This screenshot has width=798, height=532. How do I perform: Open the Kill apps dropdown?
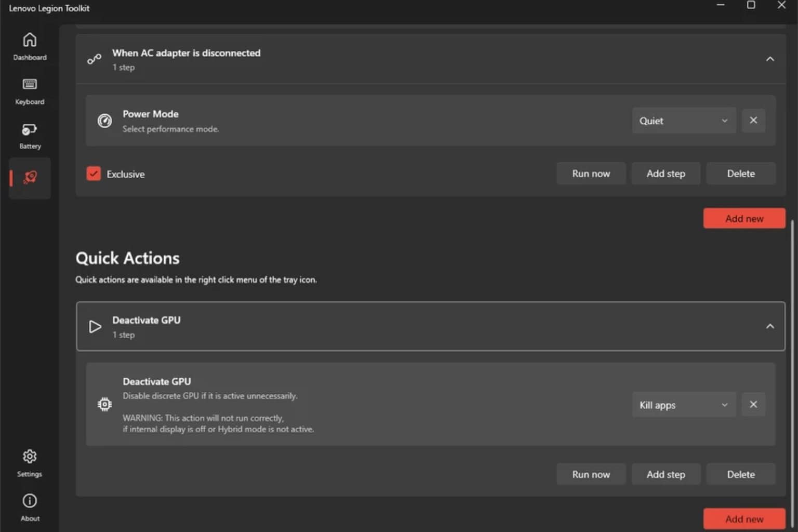click(683, 405)
